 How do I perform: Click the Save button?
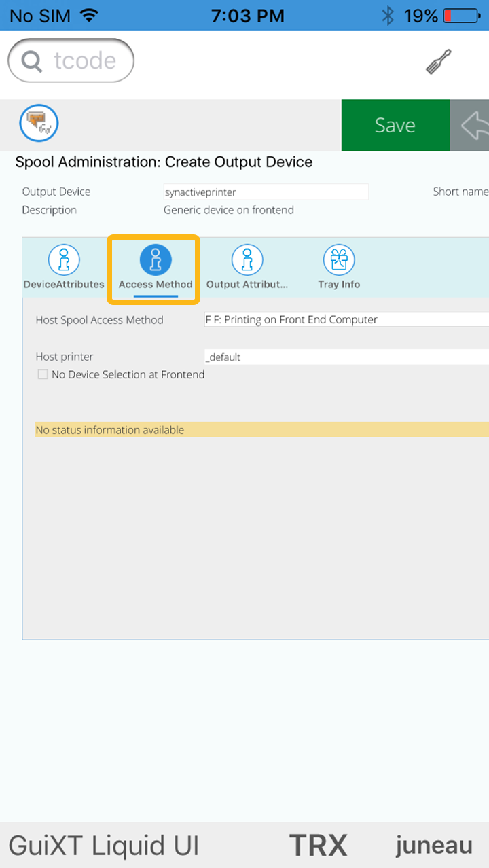(395, 125)
